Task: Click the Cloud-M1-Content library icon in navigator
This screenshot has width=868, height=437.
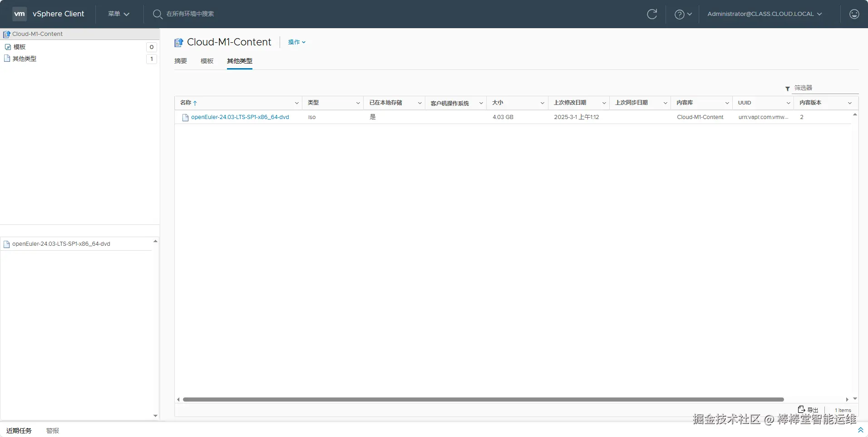Action: pos(7,34)
